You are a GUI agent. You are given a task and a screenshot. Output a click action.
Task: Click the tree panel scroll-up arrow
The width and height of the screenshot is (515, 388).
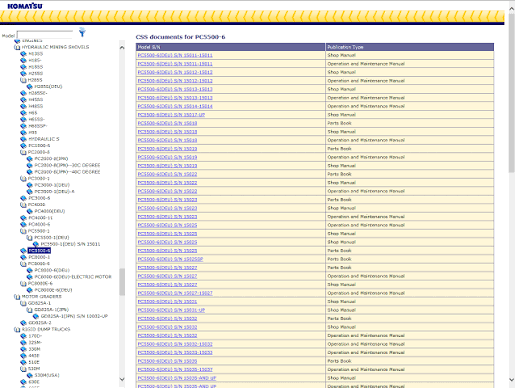pos(122,48)
